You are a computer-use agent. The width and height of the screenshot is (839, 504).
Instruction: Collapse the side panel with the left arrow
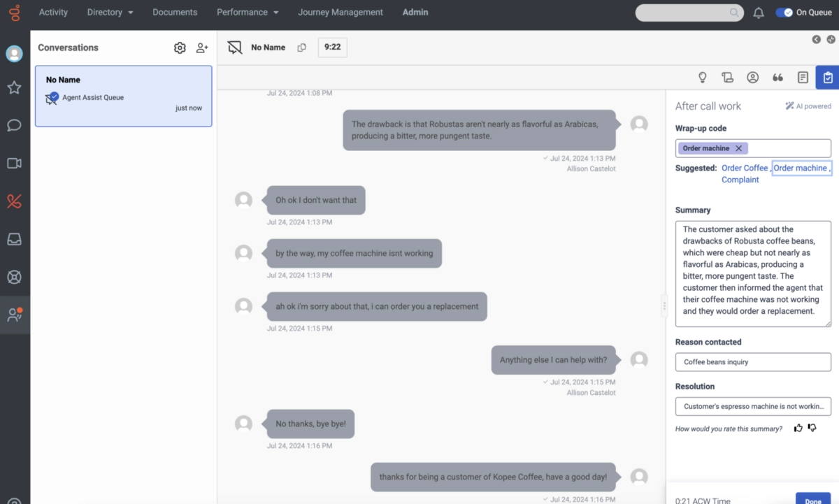pyautogui.click(x=816, y=40)
